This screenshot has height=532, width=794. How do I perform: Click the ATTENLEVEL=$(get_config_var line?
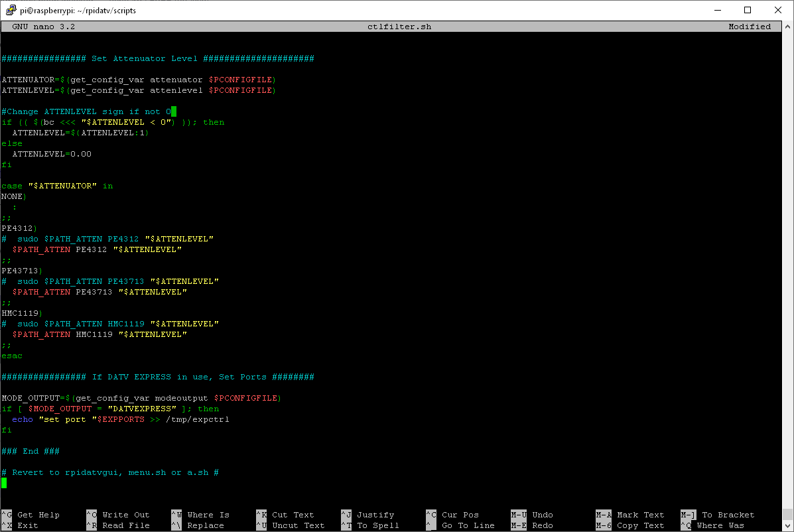click(x=139, y=91)
